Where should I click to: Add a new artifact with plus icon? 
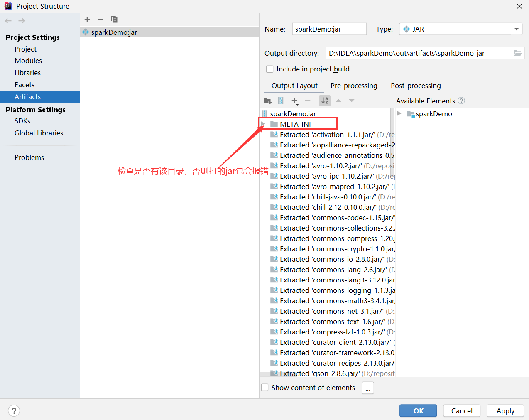[87, 20]
